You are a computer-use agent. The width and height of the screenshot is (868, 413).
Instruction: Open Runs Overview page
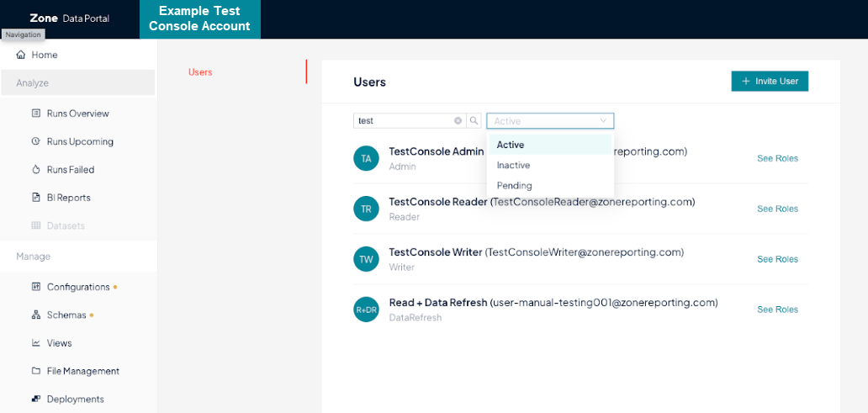point(77,114)
